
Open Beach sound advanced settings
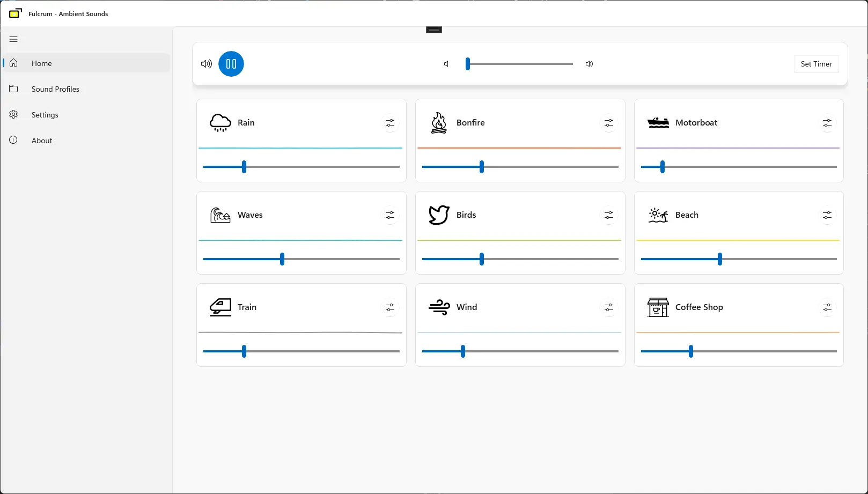point(827,215)
